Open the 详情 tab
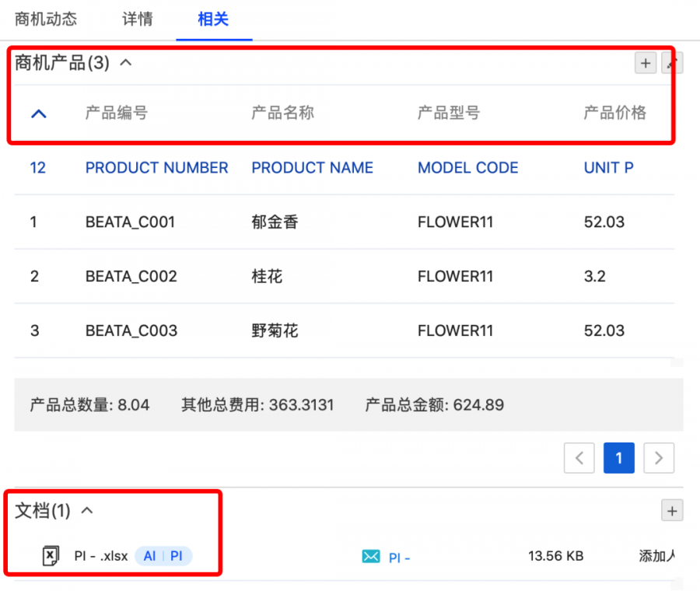The image size is (700, 591). [138, 19]
